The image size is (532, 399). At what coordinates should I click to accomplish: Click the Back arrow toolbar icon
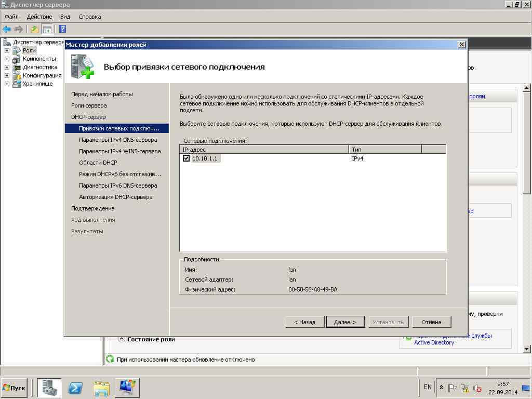7,30
